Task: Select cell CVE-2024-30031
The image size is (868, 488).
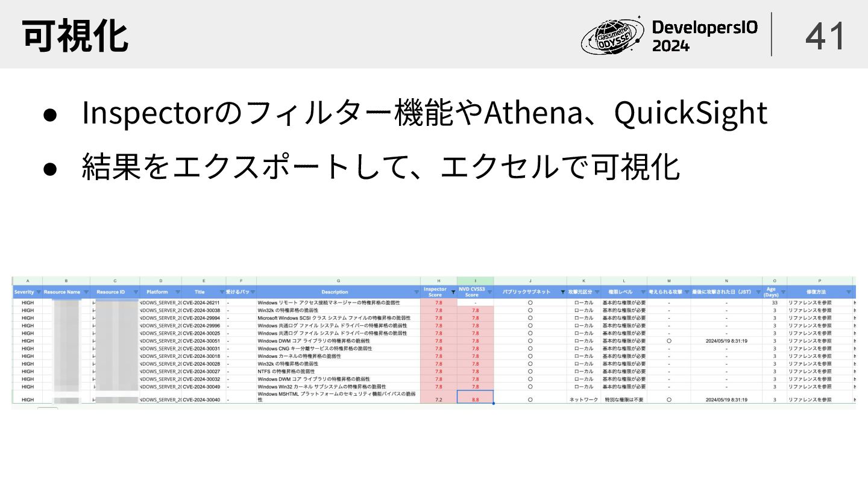Action: point(204,348)
